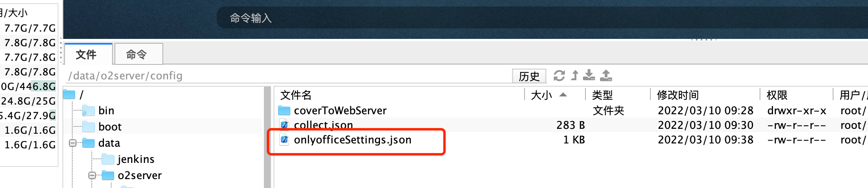Image resolution: width=868 pixels, height=188 pixels.
Task: Select the boot folder in tree
Action: point(110,127)
